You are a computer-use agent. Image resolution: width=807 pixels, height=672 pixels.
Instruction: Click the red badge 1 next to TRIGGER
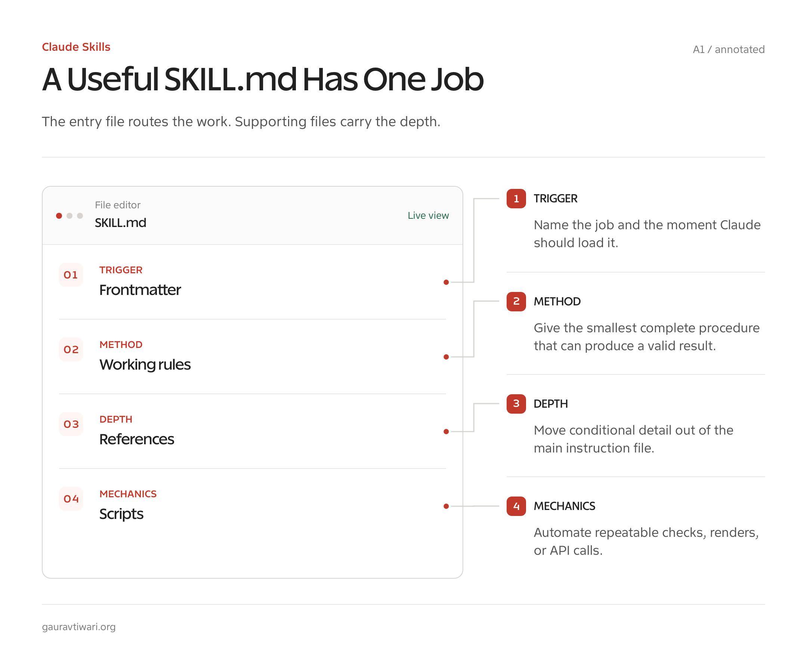point(516,199)
